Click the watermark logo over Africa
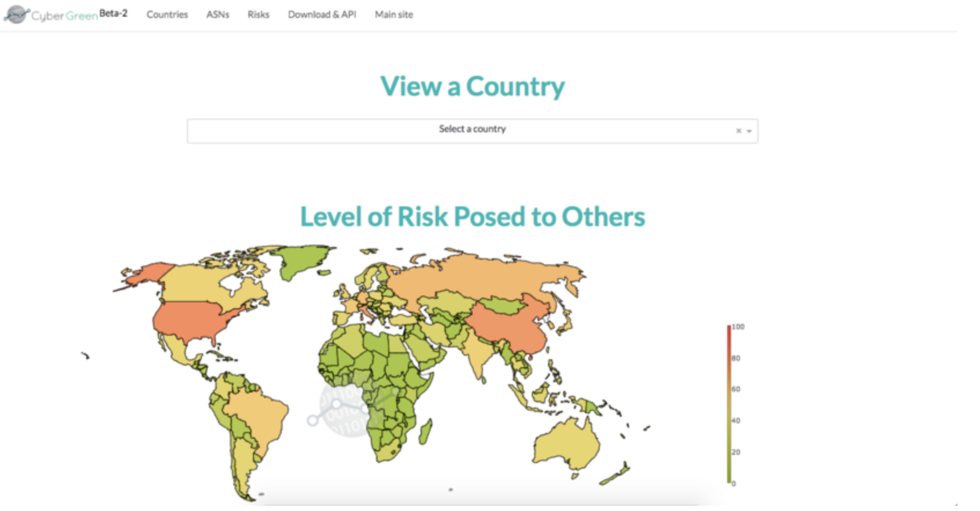 tap(347, 408)
